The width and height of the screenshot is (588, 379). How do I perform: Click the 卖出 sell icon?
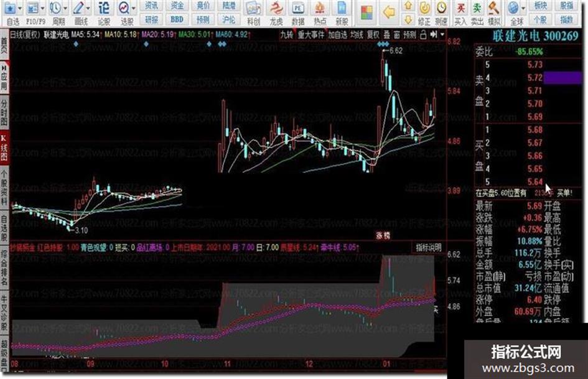pyautogui.click(x=477, y=8)
